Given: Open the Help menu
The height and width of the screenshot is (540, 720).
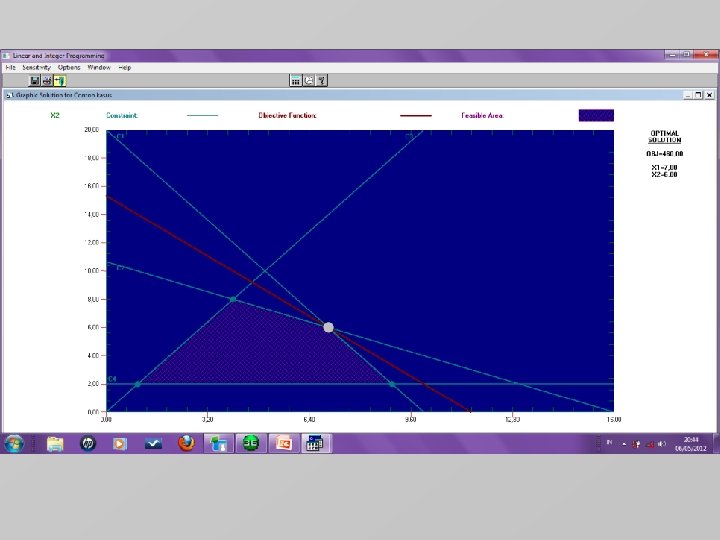Looking at the screenshot, I should pyautogui.click(x=124, y=68).
